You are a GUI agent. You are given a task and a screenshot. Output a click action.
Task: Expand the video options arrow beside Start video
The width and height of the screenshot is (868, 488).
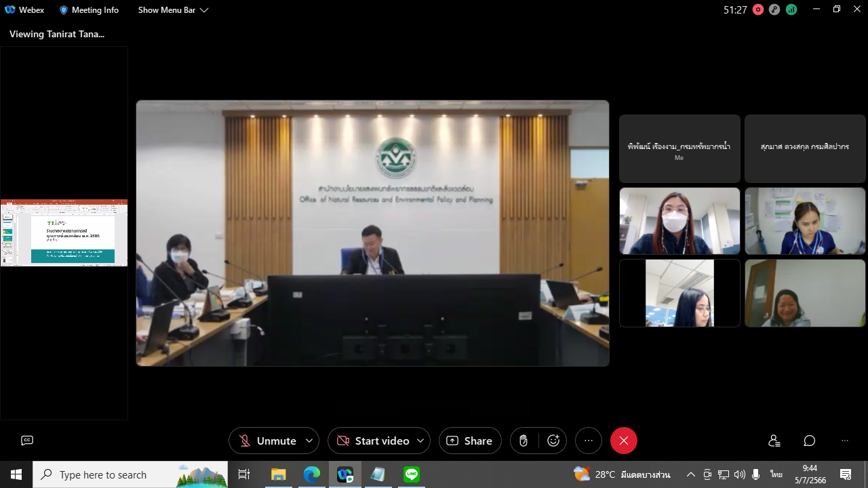coord(420,441)
